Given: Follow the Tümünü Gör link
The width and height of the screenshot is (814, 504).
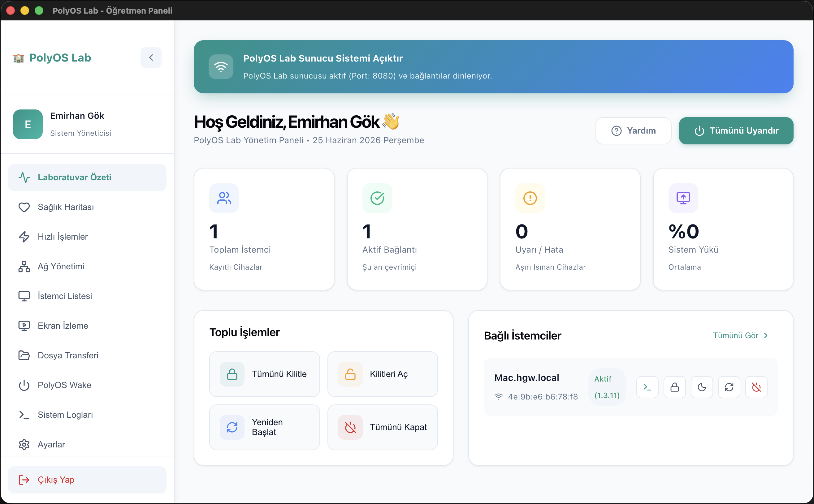Looking at the screenshot, I should pos(740,336).
